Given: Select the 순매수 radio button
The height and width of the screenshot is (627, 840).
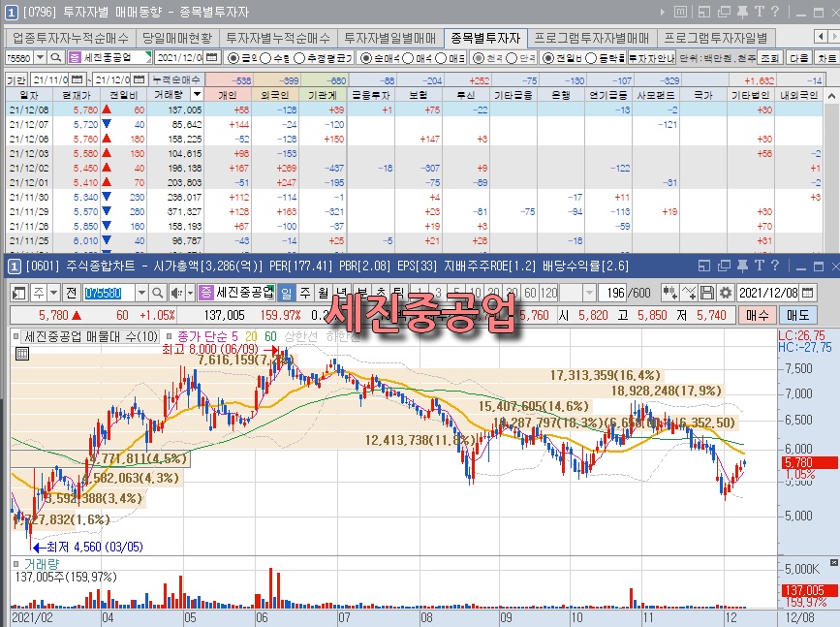Looking at the screenshot, I should (x=365, y=58).
